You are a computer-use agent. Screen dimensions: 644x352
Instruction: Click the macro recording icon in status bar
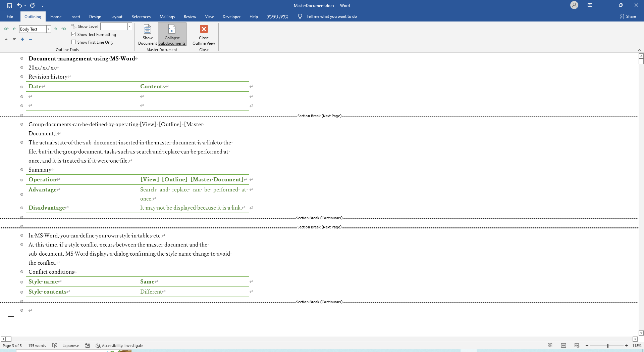[x=88, y=346]
